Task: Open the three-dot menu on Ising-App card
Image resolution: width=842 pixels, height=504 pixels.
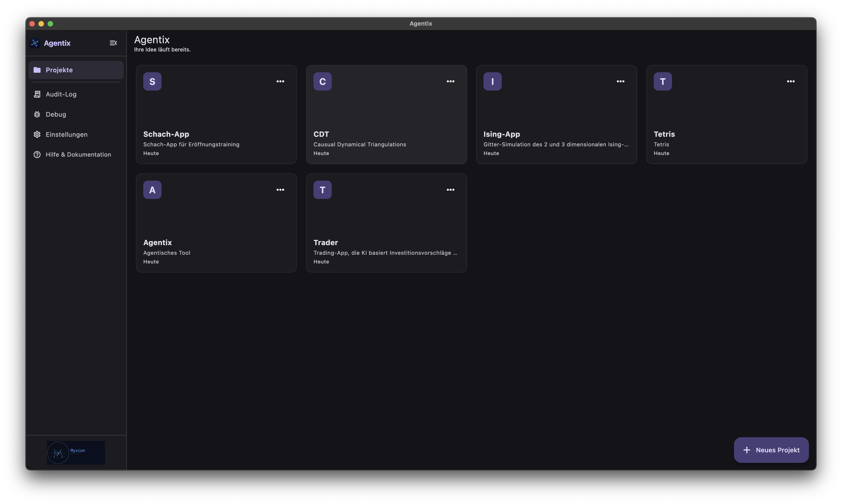Action: pos(621,81)
